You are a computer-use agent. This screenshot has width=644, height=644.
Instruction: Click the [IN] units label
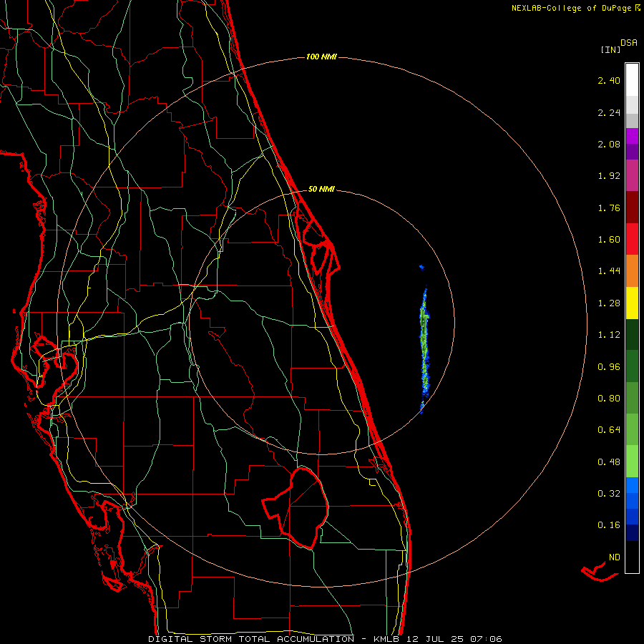tap(610, 49)
